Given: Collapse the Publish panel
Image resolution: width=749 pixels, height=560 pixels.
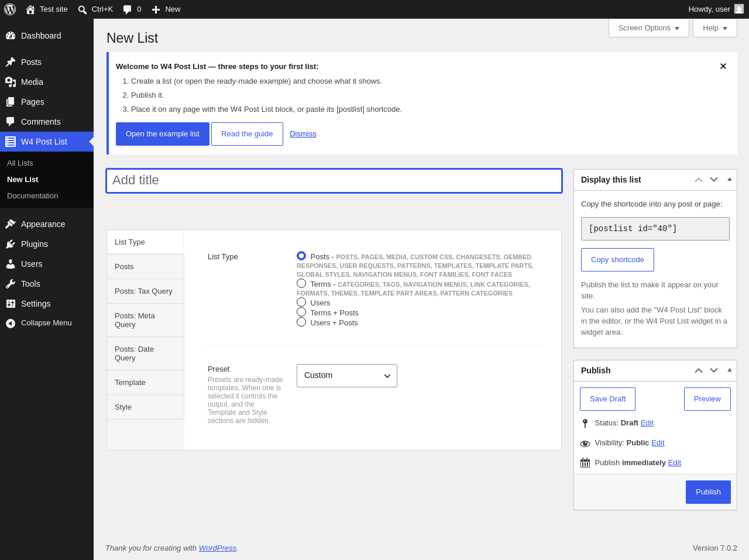Looking at the screenshot, I should pyautogui.click(x=730, y=370).
